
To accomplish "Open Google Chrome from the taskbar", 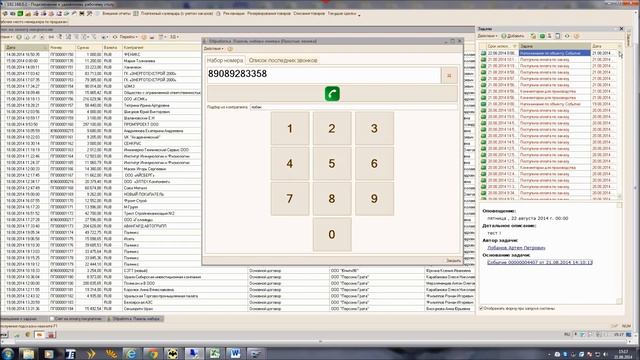I will (x=152, y=353).
